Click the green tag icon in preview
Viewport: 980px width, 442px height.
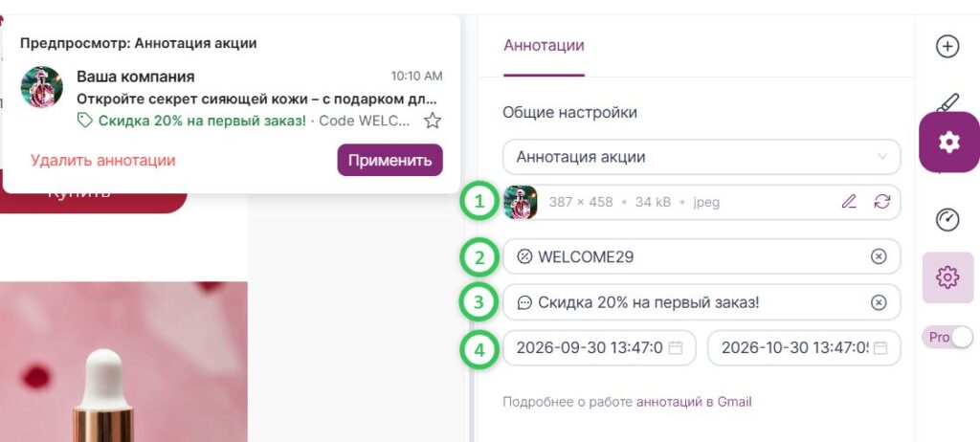(x=84, y=120)
